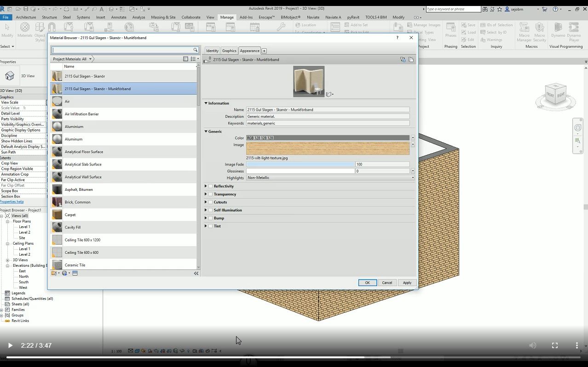Click the duplicate asset icon
The height and width of the screenshot is (367, 588).
pos(411,59)
